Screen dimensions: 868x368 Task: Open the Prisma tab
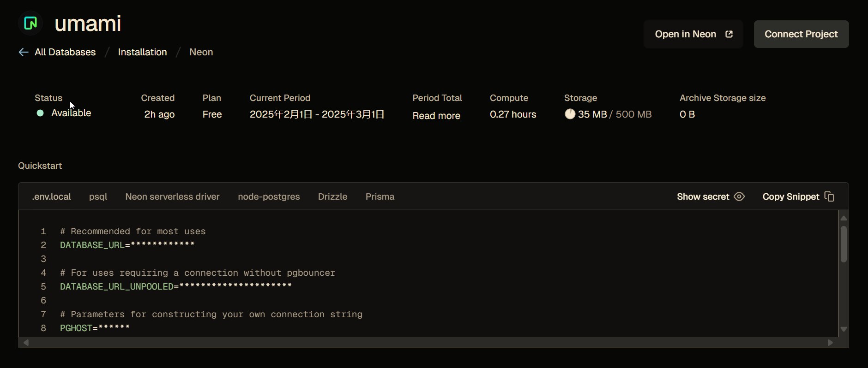coord(380,196)
